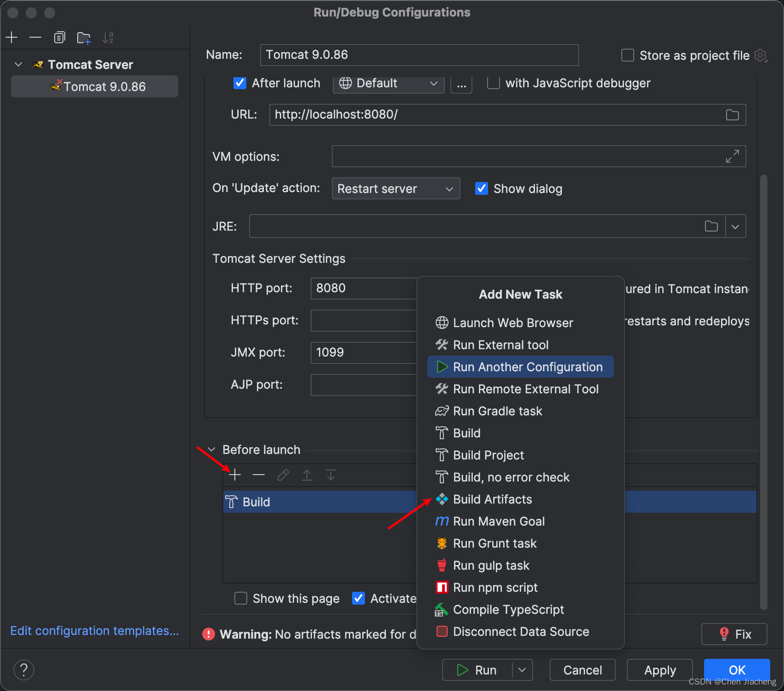This screenshot has width=784, height=691.
Task: Choose Build, no error check task
Action: (x=521, y=477)
